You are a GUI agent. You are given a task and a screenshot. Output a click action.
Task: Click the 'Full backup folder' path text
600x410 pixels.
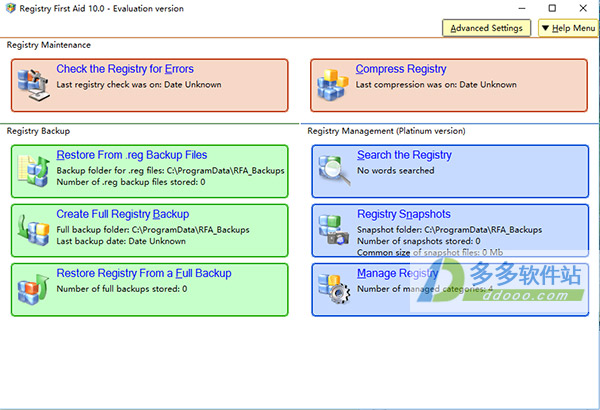153,230
